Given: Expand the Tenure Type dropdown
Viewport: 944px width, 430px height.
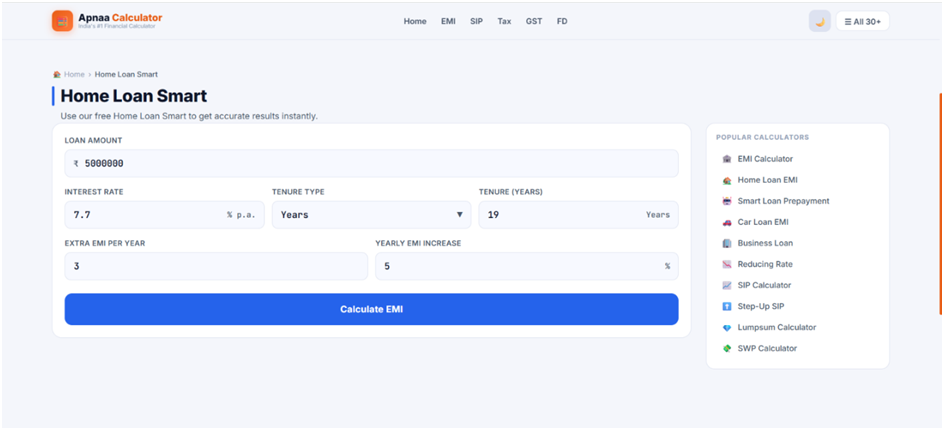Looking at the screenshot, I should click(371, 214).
